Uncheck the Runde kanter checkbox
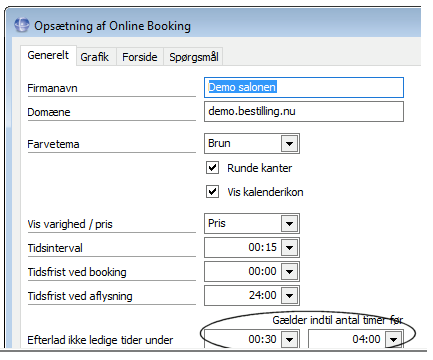The width and height of the screenshot is (433, 360). point(212,168)
